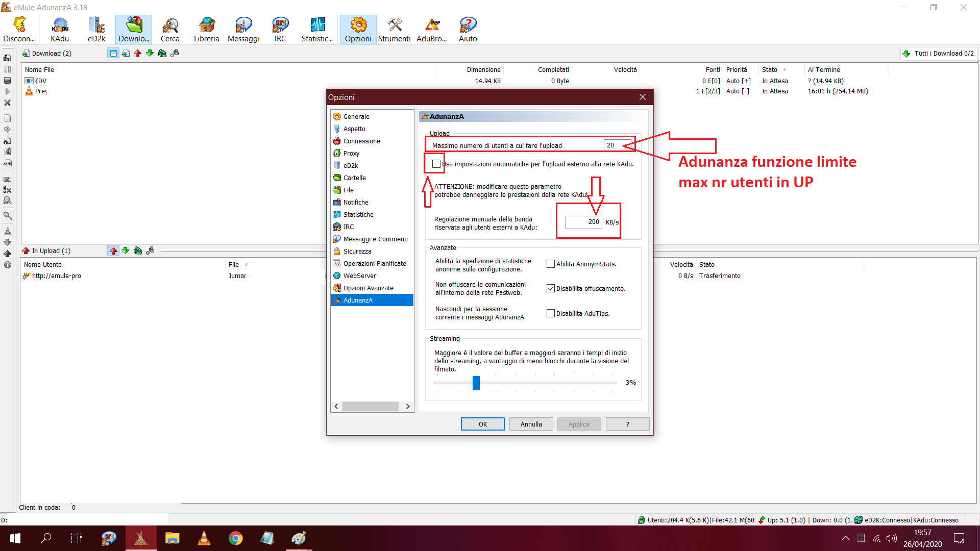The height and width of the screenshot is (551, 980).
Task: Click the red upload icon in In Upload bar
Action: [x=113, y=251]
